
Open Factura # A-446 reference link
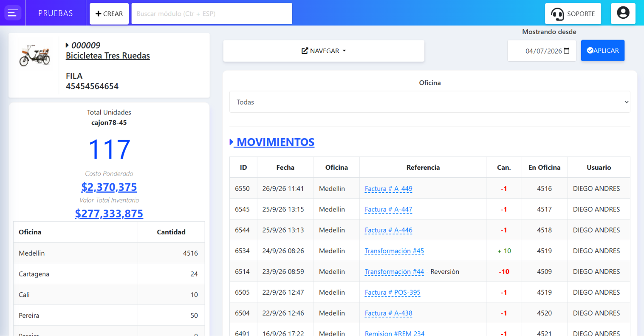pos(389,230)
